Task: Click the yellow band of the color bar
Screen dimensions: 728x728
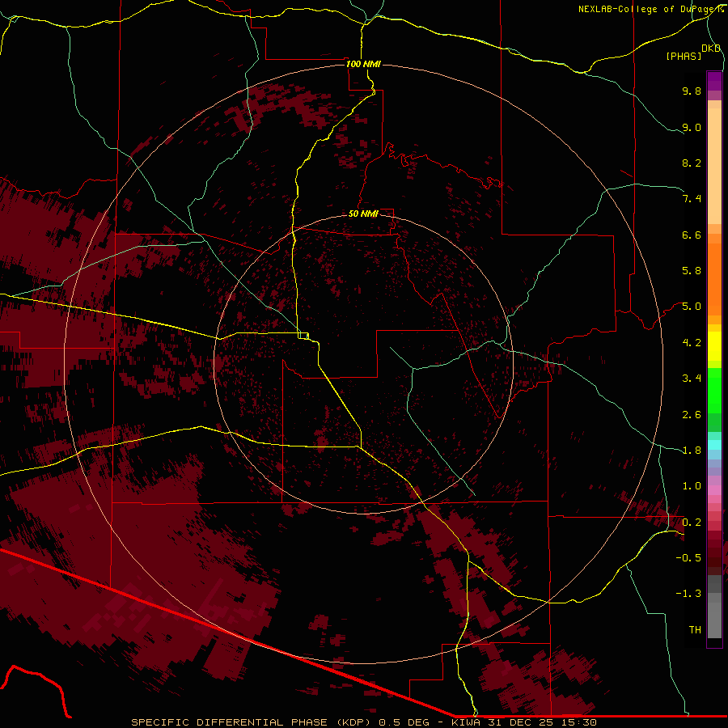Action: coord(714,346)
